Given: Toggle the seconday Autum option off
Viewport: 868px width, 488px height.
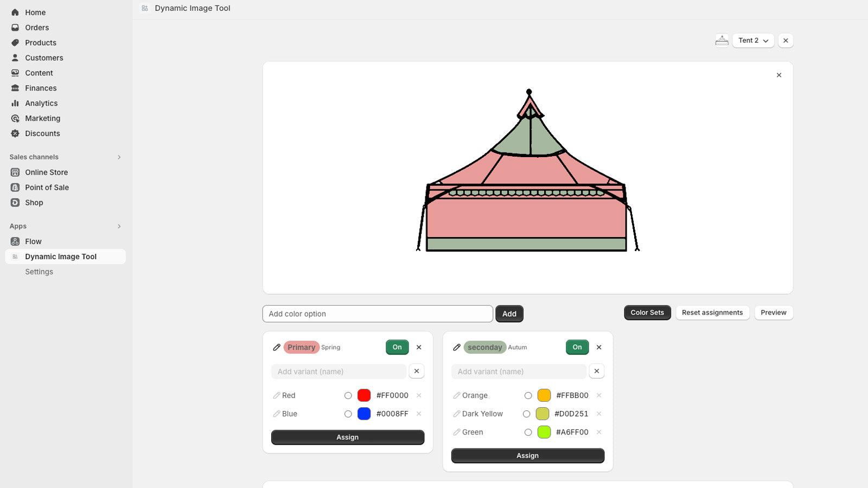Looking at the screenshot, I should coord(577,347).
